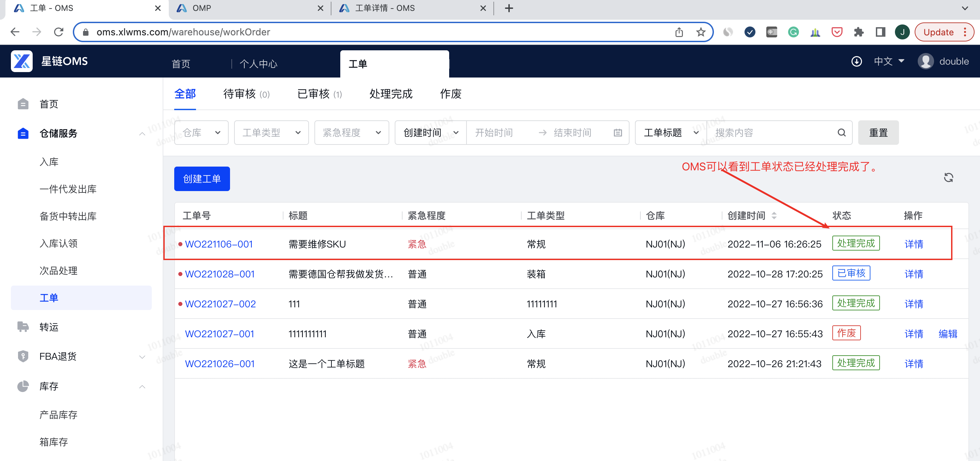Open the 工单标题 search type dropdown

[671, 133]
